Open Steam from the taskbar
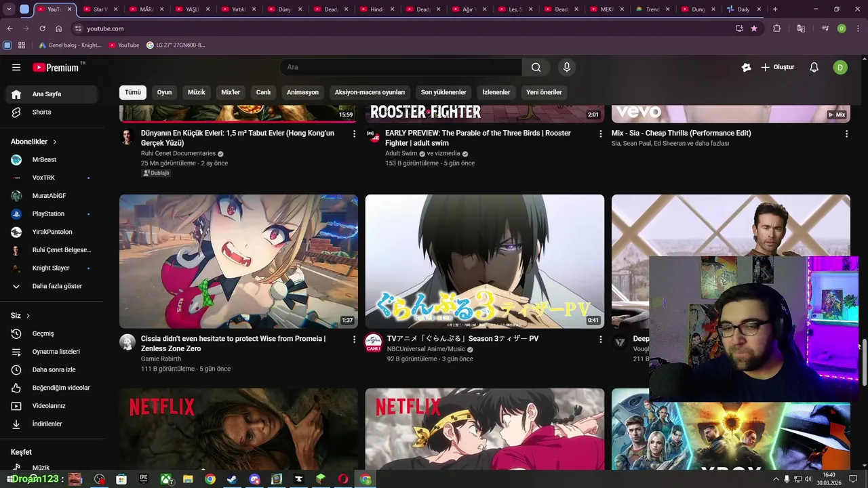 pyautogui.click(x=232, y=479)
